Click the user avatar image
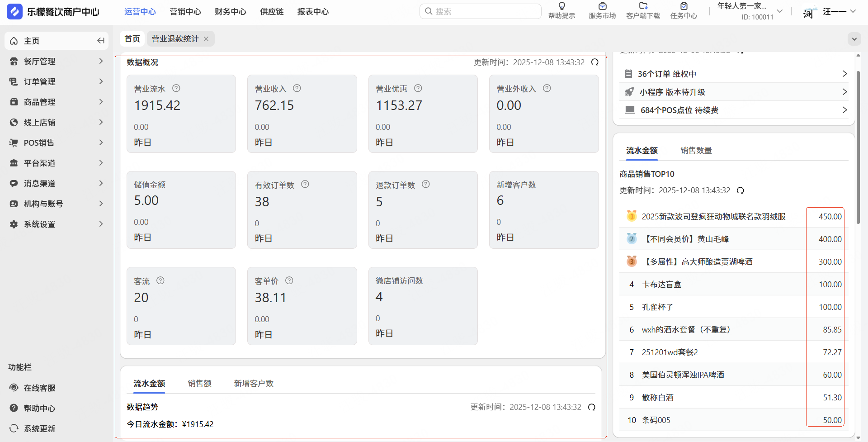 tap(809, 12)
